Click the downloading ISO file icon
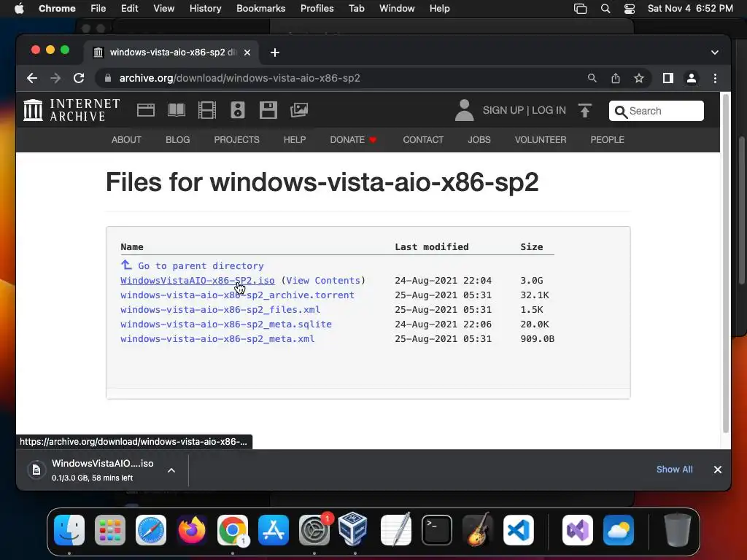Screen dimensions: 747x560 tap(36, 470)
